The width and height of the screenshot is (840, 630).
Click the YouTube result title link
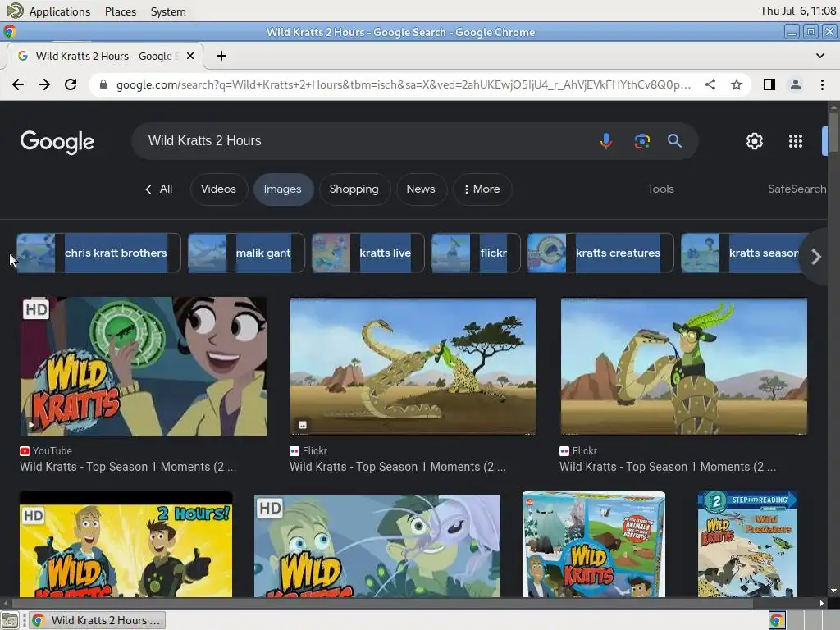point(128,467)
